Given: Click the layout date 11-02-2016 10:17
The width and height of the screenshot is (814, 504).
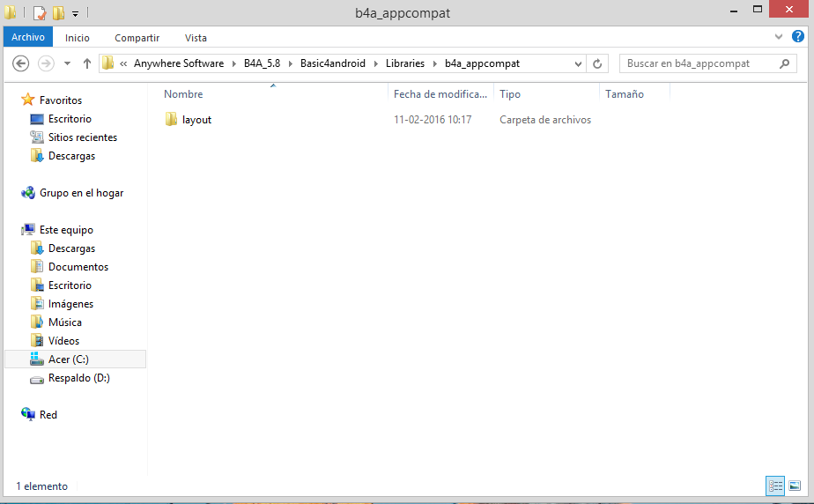Looking at the screenshot, I should (433, 119).
